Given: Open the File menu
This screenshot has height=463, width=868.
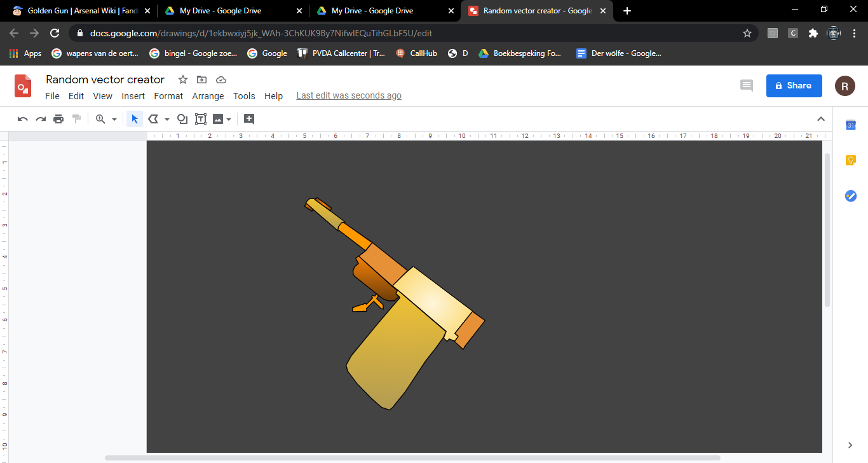Looking at the screenshot, I should (x=52, y=96).
